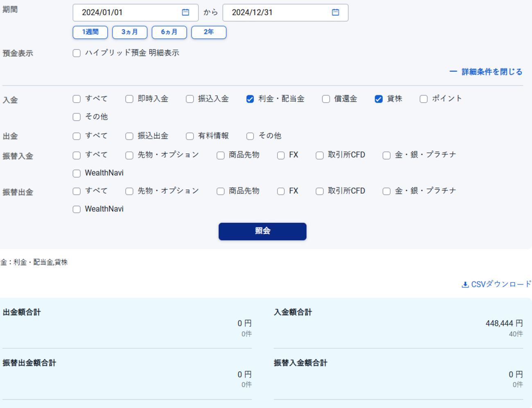Tick the 振込出金 withdrawal checkbox
This screenshot has height=408, width=532.
[129, 136]
